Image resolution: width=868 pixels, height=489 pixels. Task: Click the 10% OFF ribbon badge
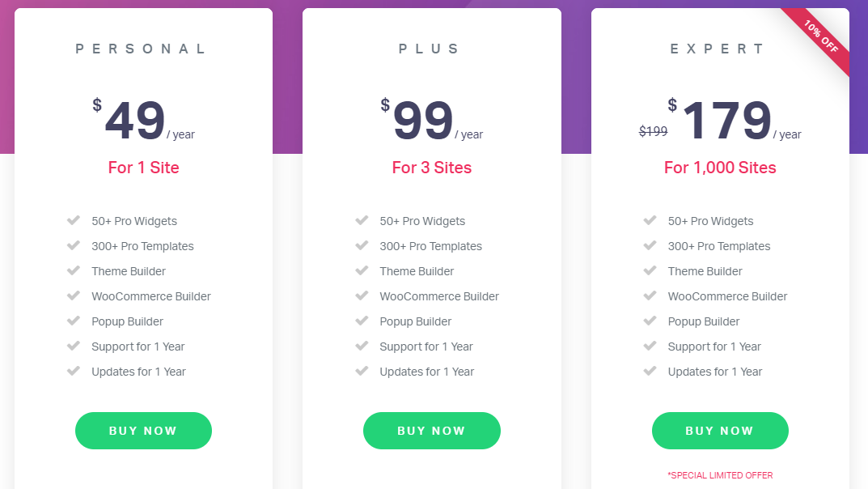point(820,36)
